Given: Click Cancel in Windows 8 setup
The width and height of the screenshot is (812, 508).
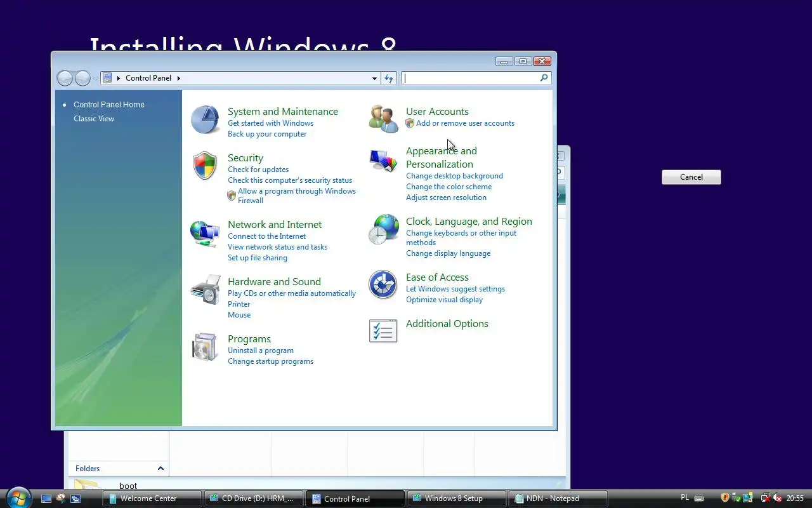Looking at the screenshot, I should click(x=691, y=177).
